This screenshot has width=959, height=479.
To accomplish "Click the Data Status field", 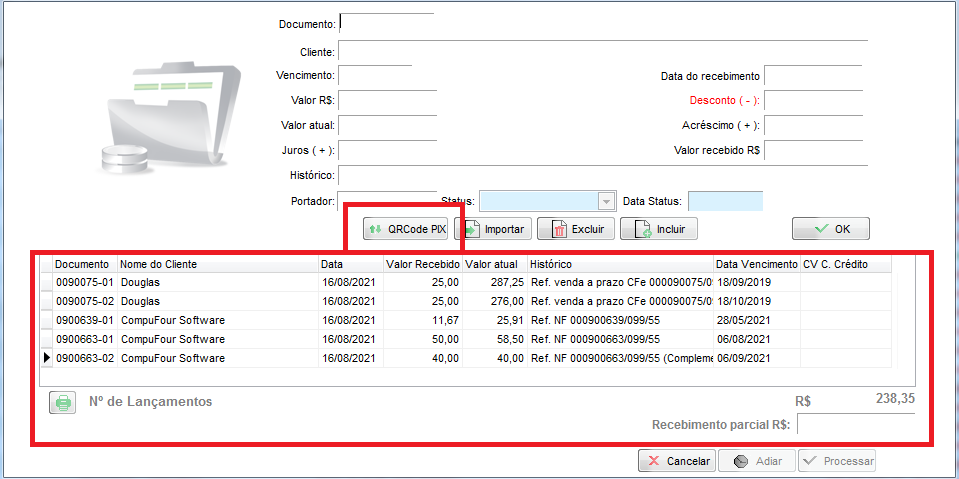I will (x=725, y=201).
